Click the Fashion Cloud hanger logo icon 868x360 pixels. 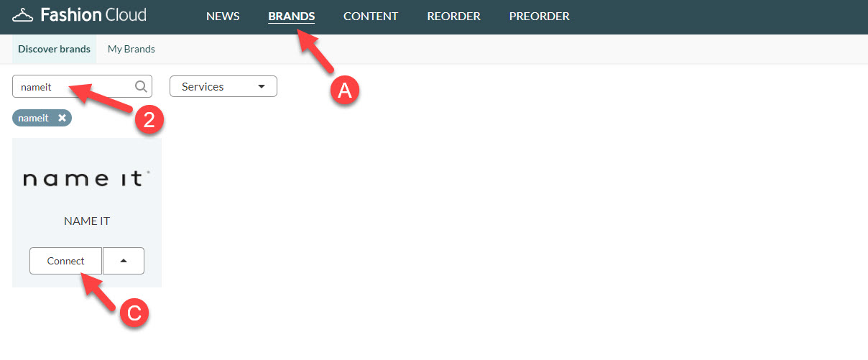(24, 15)
